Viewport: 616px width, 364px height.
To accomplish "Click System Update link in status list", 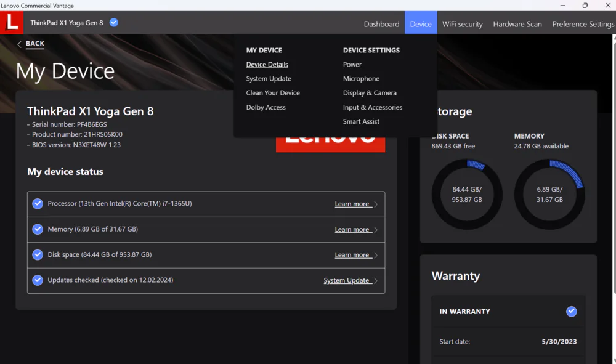I will (x=346, y=280).
